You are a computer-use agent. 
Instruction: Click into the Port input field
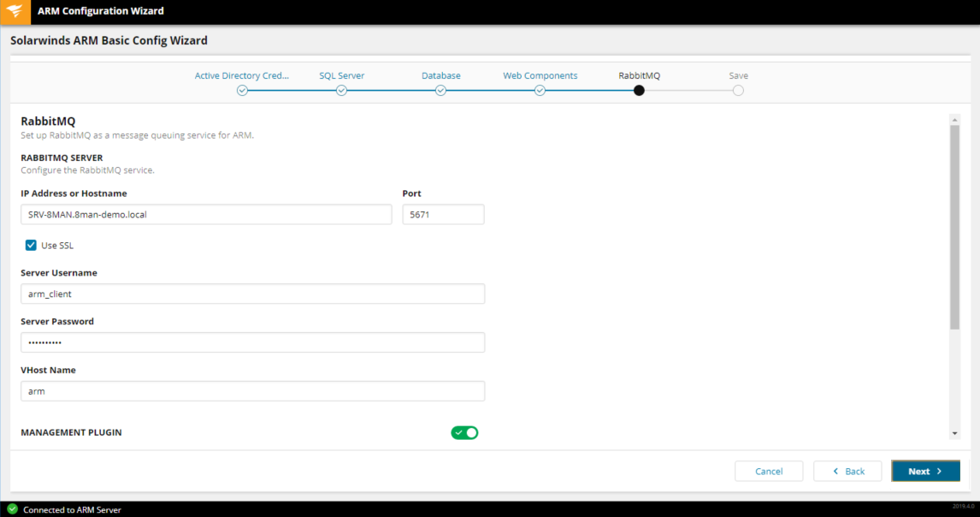click(x=443, y=215)
